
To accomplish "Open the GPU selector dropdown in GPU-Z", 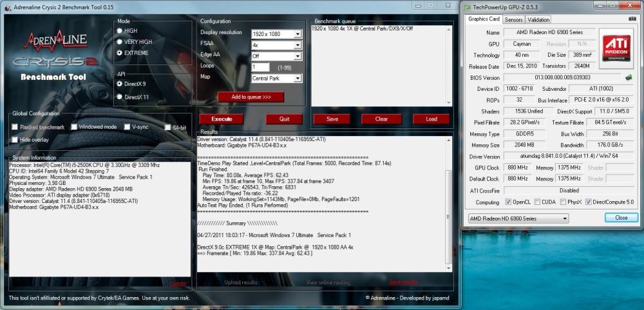I will pos(518,218).
